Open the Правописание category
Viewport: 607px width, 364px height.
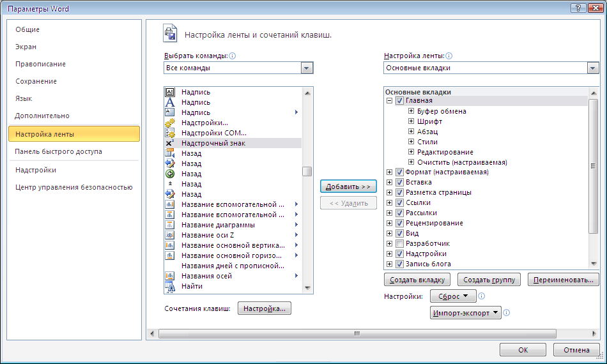pyautogui.click(x=40, y=64)
